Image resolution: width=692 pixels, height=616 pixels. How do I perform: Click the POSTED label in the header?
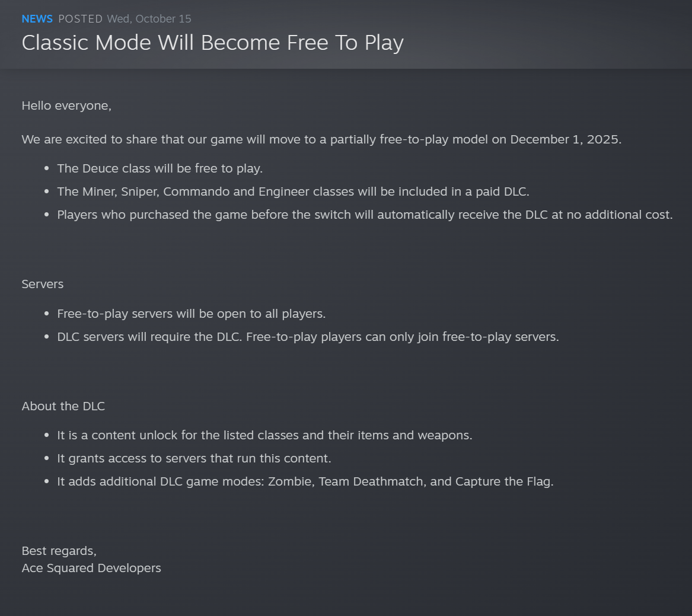[x=80, y=19]
